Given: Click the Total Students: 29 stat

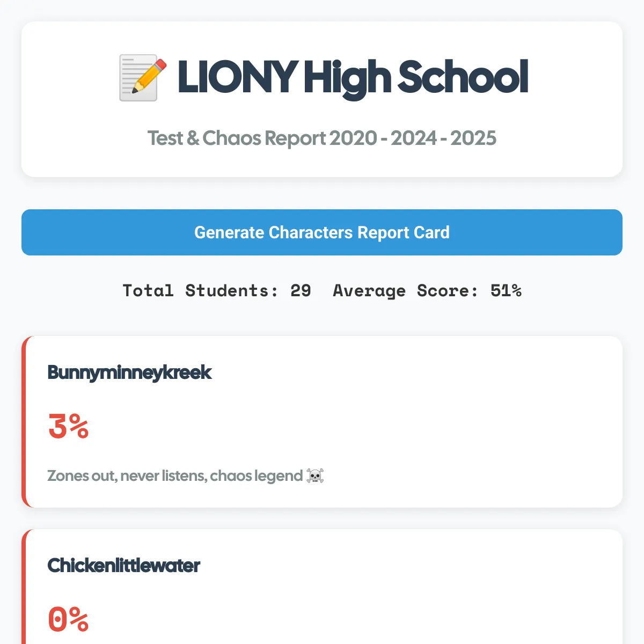Looking at the screenshot, I should [217, 290].
